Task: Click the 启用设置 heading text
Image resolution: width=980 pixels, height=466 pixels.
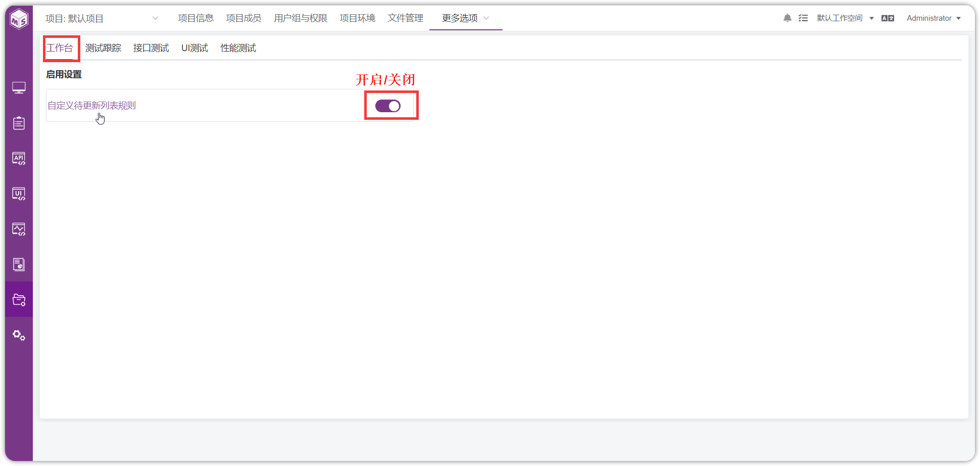Action: pos(64,74)
